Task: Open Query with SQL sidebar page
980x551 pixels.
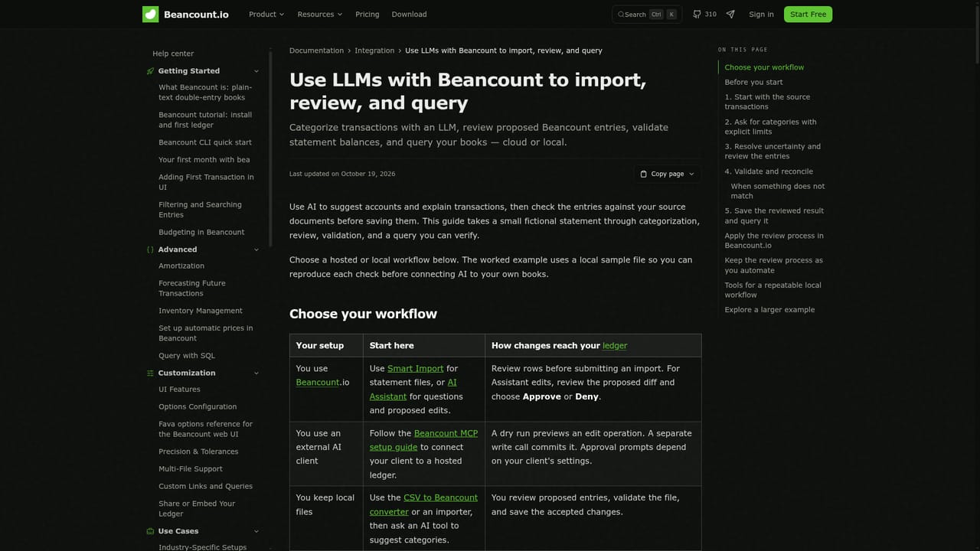Action: point(187,355)
